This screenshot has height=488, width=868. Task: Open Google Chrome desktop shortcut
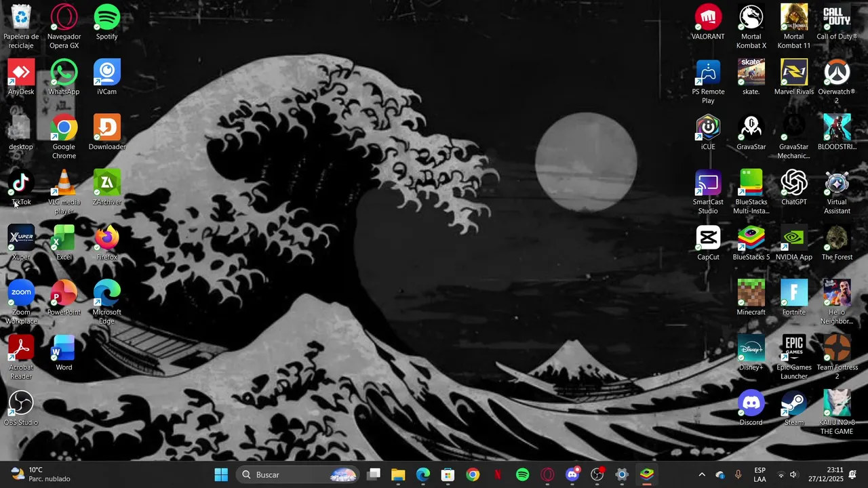click(x=64, y=137)
